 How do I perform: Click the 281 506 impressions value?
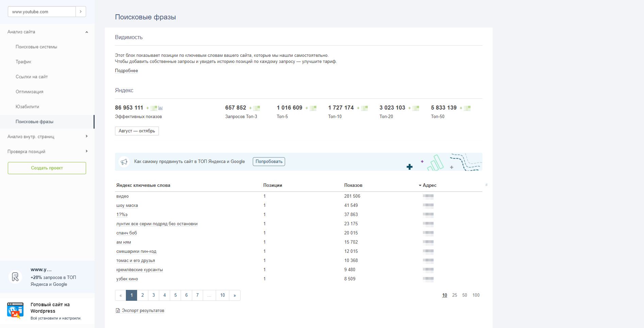coord(352,196)
